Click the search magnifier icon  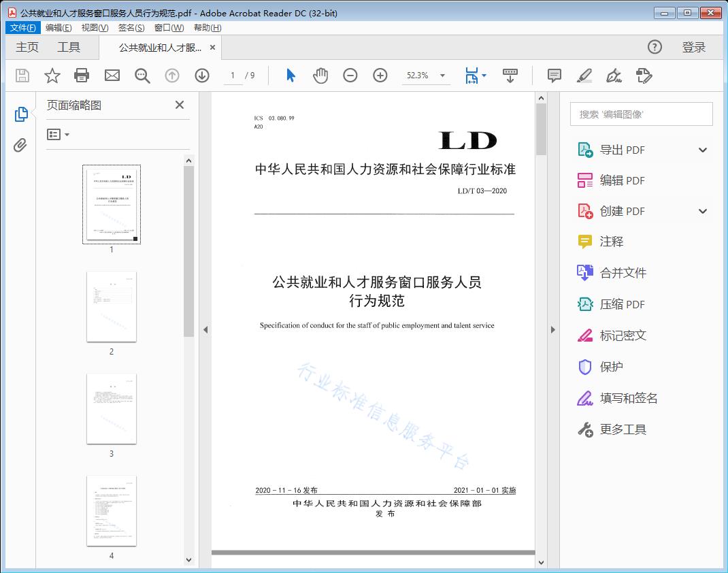142,76
